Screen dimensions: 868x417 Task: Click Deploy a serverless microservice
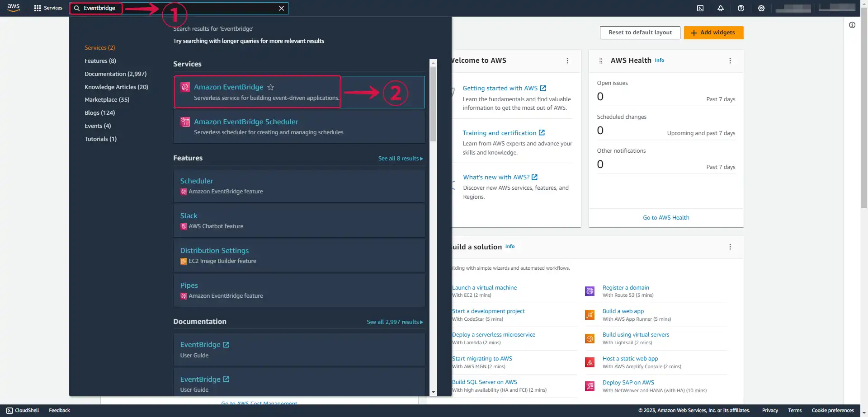click(x=494, y=335)
